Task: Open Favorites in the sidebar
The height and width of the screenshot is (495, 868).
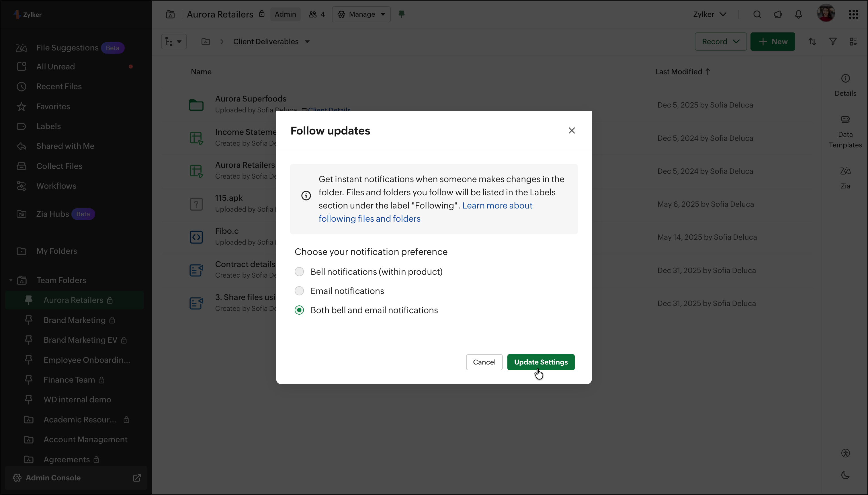Action: point(53,106)
